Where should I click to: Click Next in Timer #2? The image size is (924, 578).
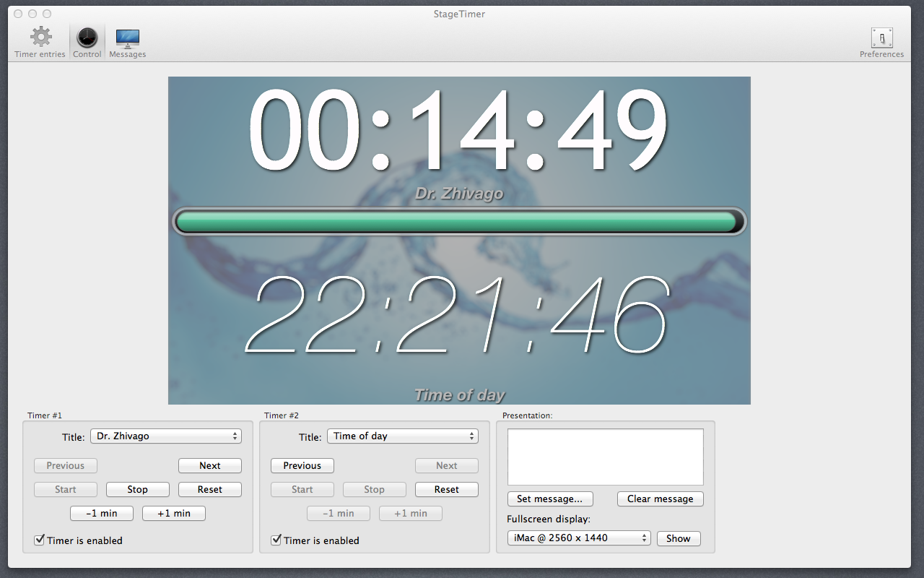click(447, 466)
